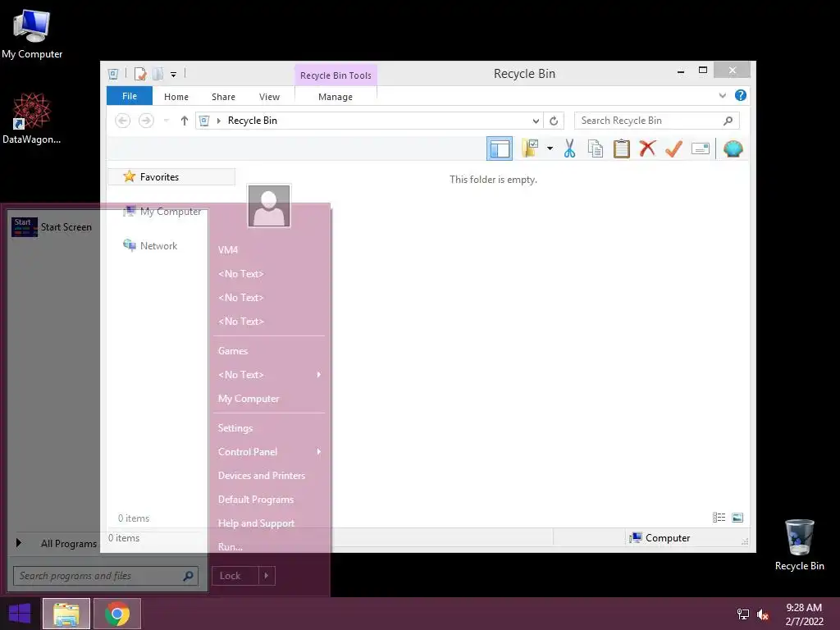Select Favorites in navigation pane
840x630 pixels.
click(171, 177)
